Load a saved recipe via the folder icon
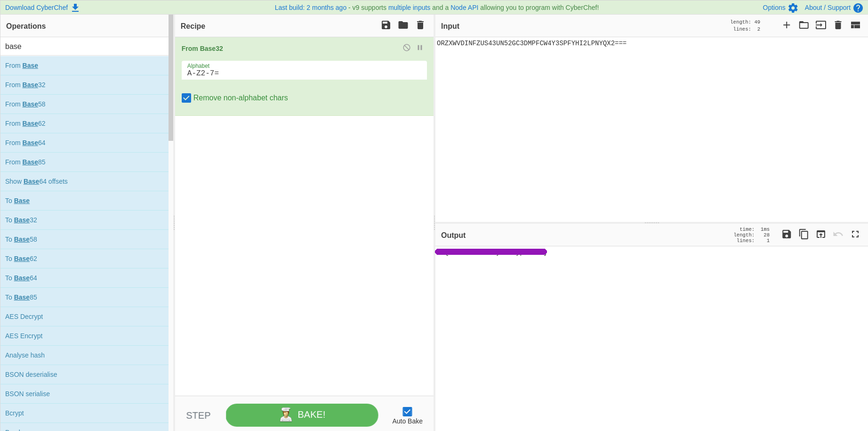The height and width of the screenshot is (431, 868). click(403, 25)
